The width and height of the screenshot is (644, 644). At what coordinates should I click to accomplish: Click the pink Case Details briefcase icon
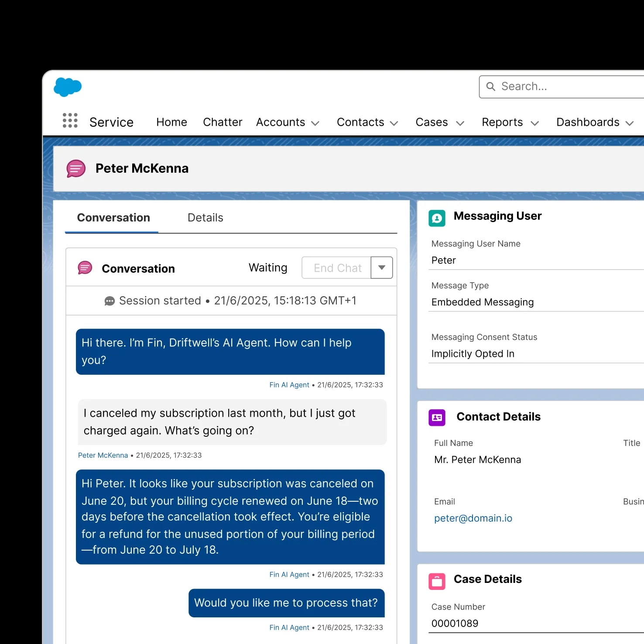pos(437,581)
